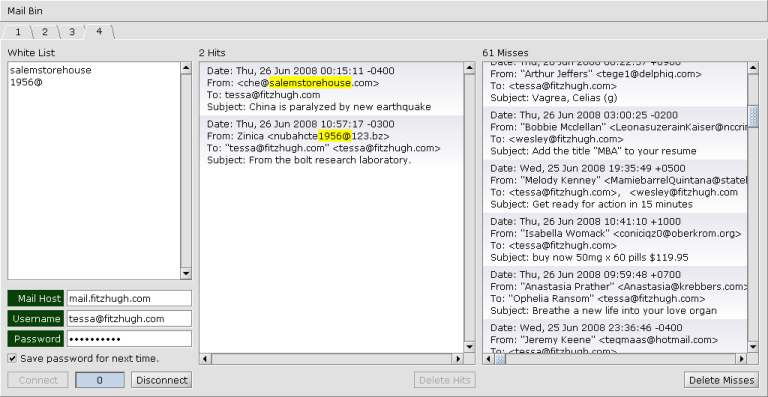Click the Password label
Viewport: 768px width, 397px height.
(x=36, y=339)
